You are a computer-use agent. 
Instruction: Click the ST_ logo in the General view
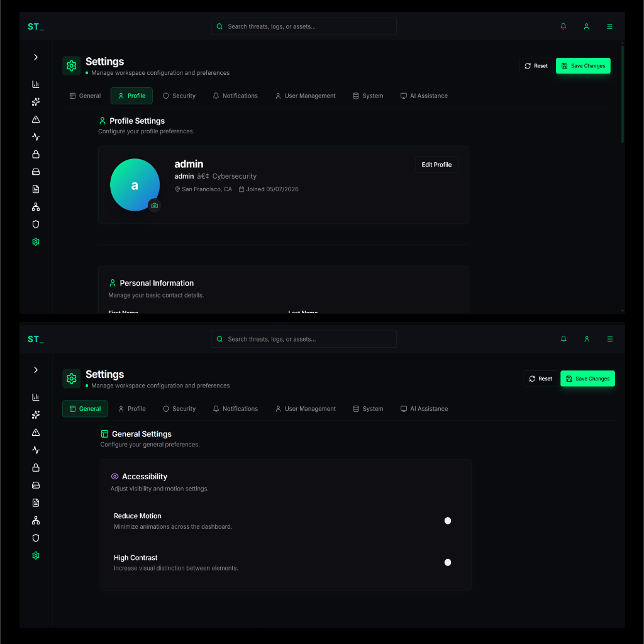click(36, 339)
